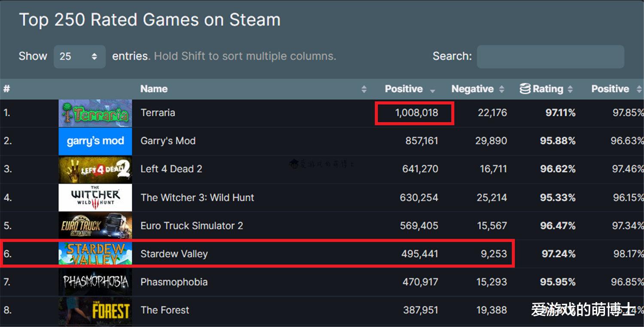Click the Negative column sort arrows
This screenshot has height=327, width=644.
click(x=501, y=89)
